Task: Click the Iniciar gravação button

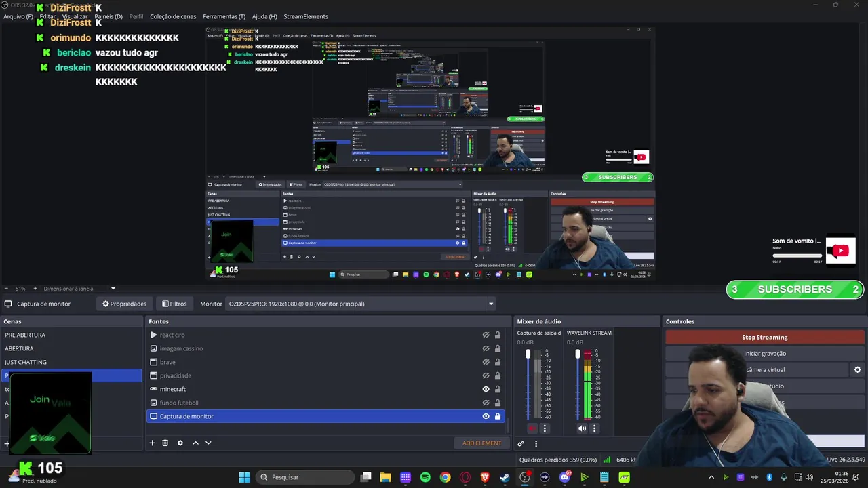Action: pyautogui.click(x=764, y=353)
